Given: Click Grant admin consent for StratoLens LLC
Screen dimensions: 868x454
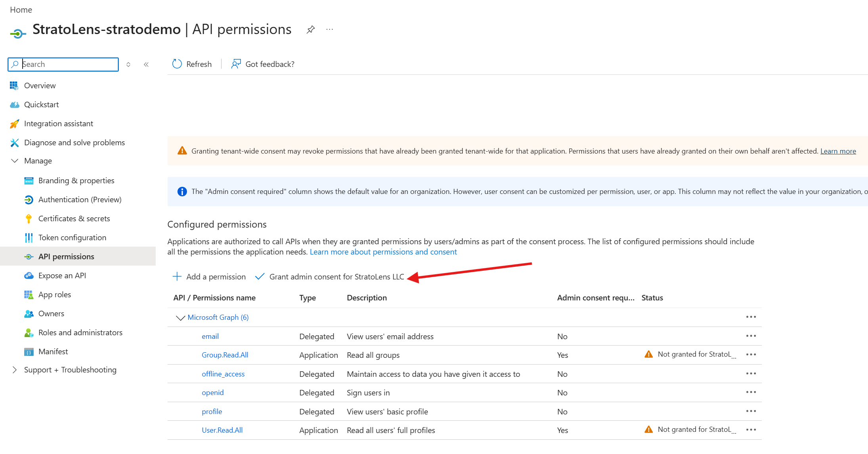Looking at the screenshot, I should pyautogui.click(x=330, y=277).
